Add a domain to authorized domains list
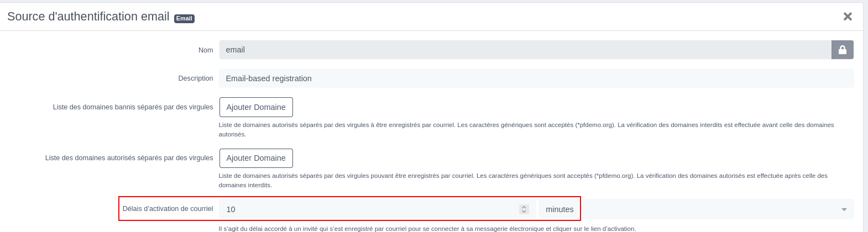Image resolution: width=868 pixels, height=232 pixels. [x=256, y=158]
